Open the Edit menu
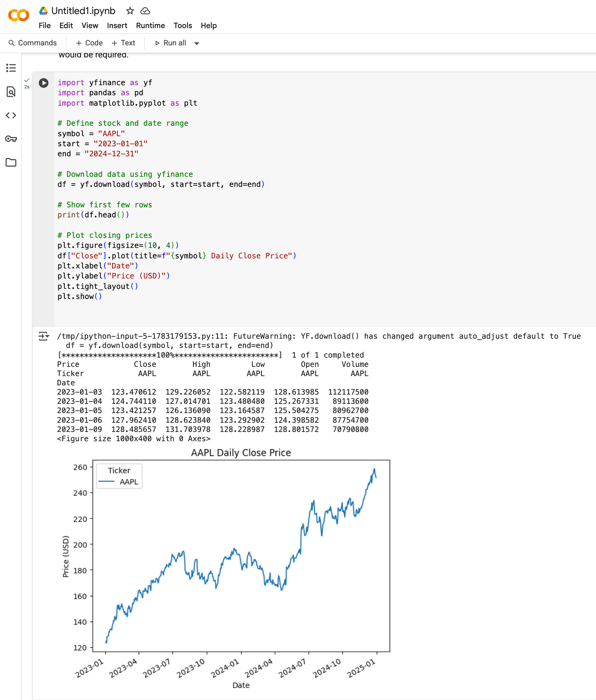This screenshot has height=700, width=596. pos(66,26)
